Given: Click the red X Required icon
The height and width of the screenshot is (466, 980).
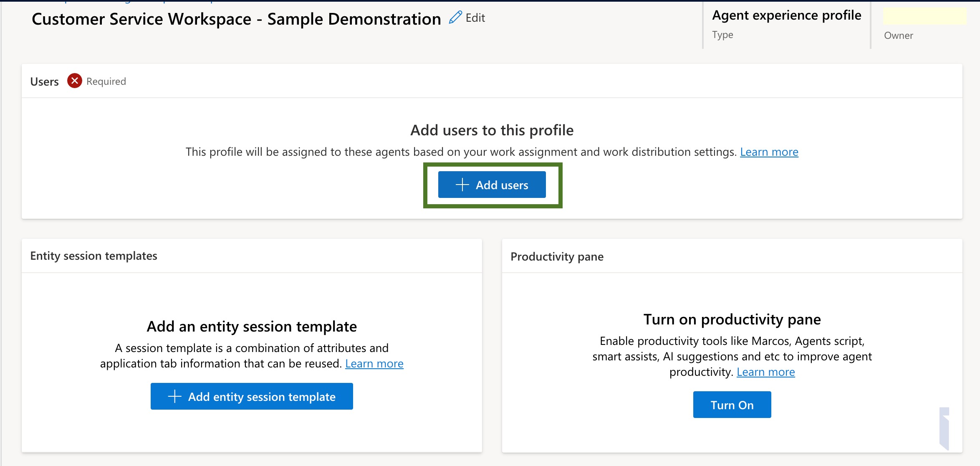Looking at the screenshot, I should pos(75,81).
